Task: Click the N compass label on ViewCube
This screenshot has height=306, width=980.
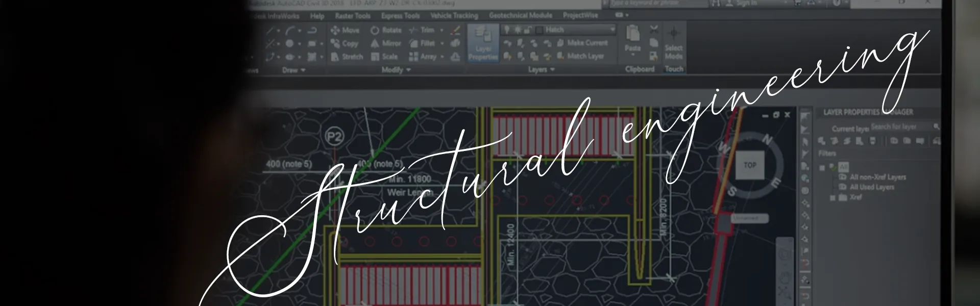Action: tap(767, 139)
